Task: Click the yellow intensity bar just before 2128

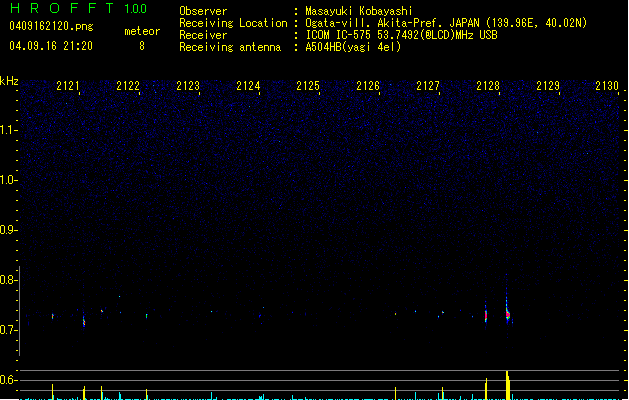Action: [x=486, y=389]
